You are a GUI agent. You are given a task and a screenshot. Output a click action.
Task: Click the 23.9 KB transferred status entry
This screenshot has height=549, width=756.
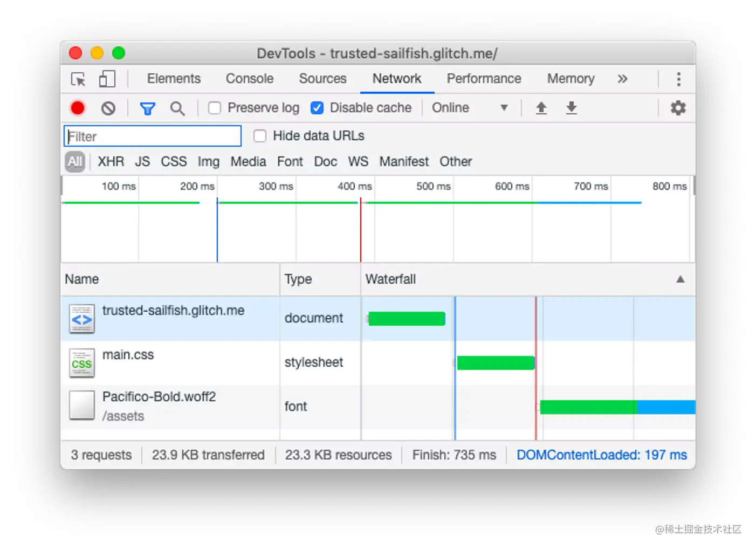pos(208,455)
